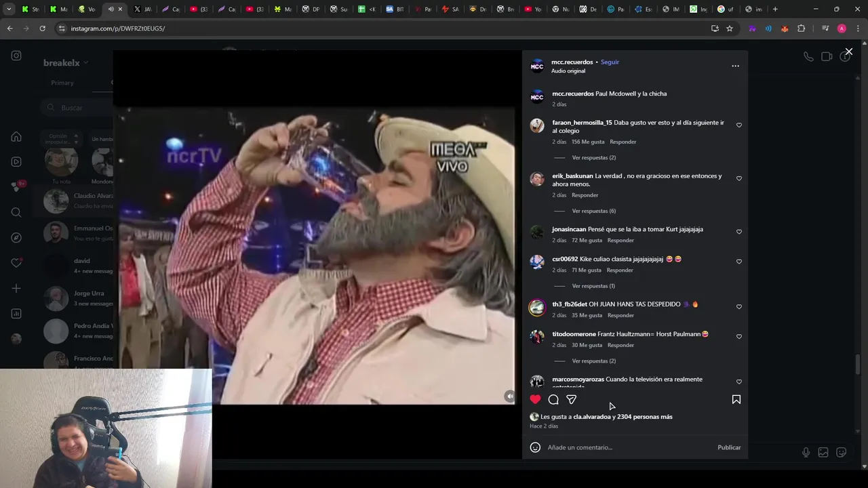Image resolution: width=868 pixels, height=488 pixels.
Task: Switch to the Primary messages tab
Action: coord(62,83)
